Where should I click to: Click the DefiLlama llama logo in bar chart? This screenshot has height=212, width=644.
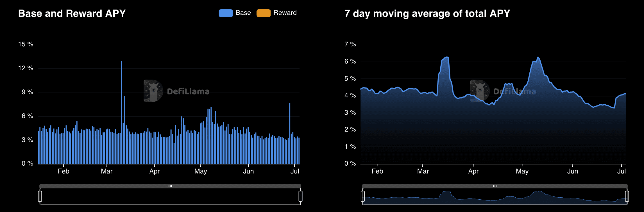click(153, 91)
